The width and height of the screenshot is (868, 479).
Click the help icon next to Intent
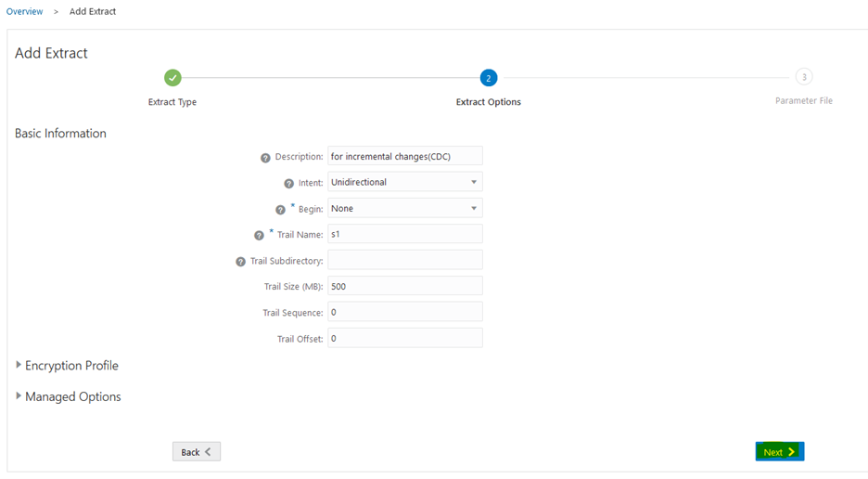pos(288,183)
